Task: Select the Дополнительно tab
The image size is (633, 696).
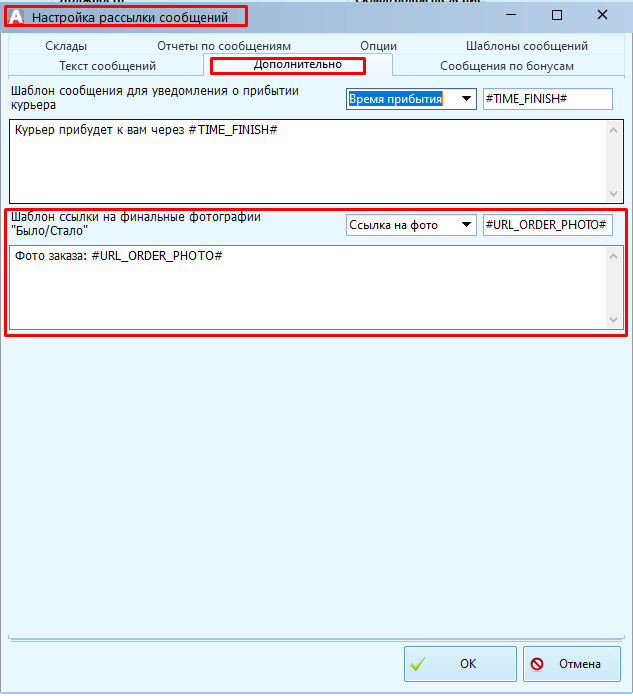Action: coord(297,65)
